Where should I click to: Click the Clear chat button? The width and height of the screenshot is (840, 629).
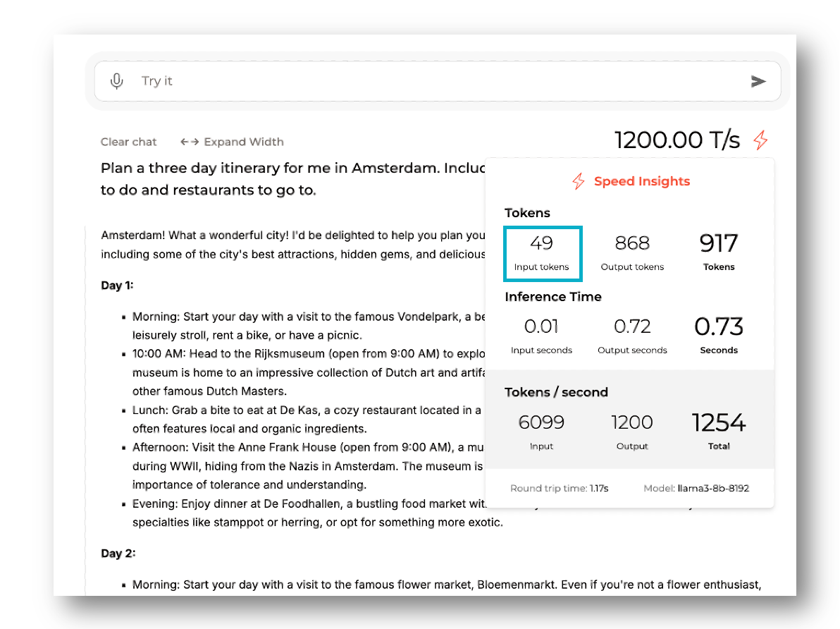click(129, 142)
